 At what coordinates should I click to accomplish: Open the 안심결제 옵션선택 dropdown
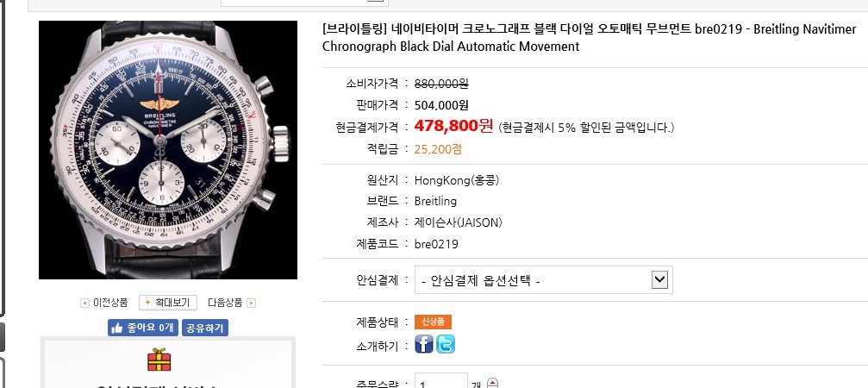pyautogui.click(x=544, y=280)
